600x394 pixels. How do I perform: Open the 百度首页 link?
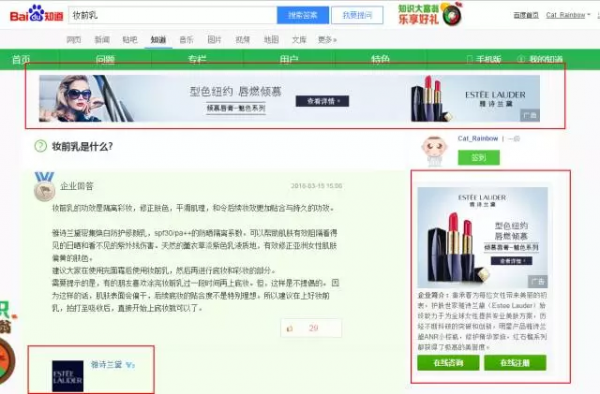click(526, 15)
